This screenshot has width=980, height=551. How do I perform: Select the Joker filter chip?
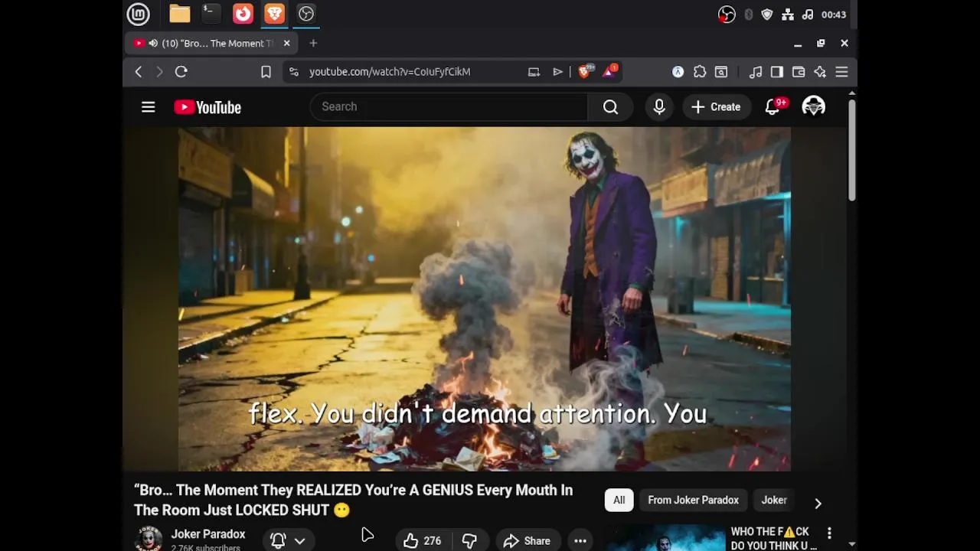(x=774, y=500)
